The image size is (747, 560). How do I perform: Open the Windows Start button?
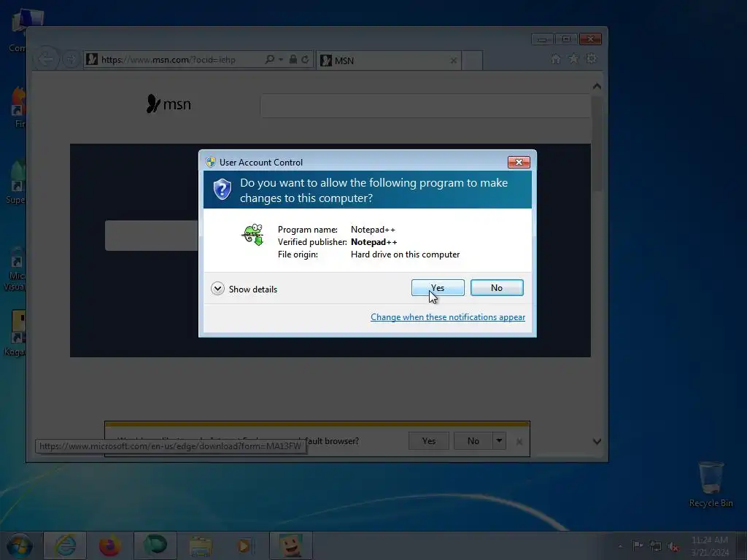(x=19, y=545)
